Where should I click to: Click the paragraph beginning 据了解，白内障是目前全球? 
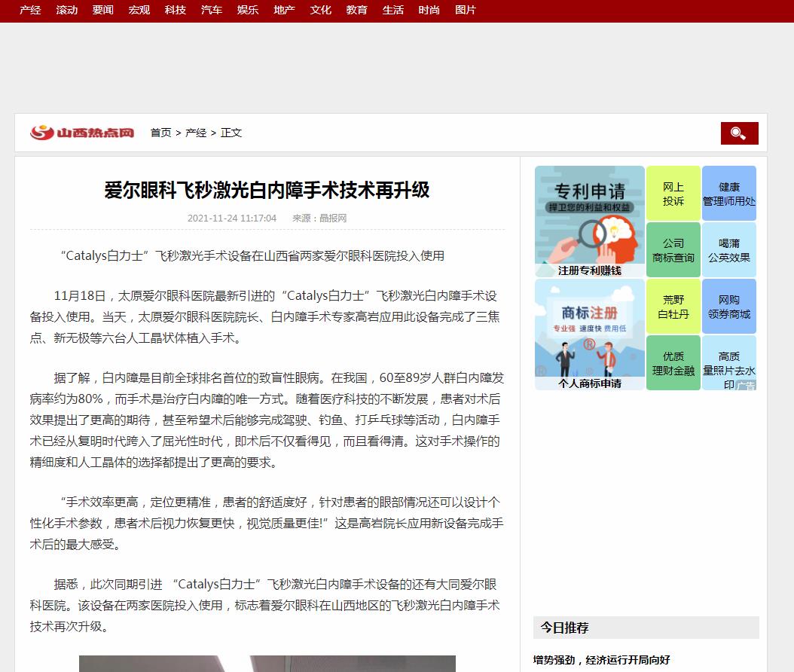(x=265, y=420)
